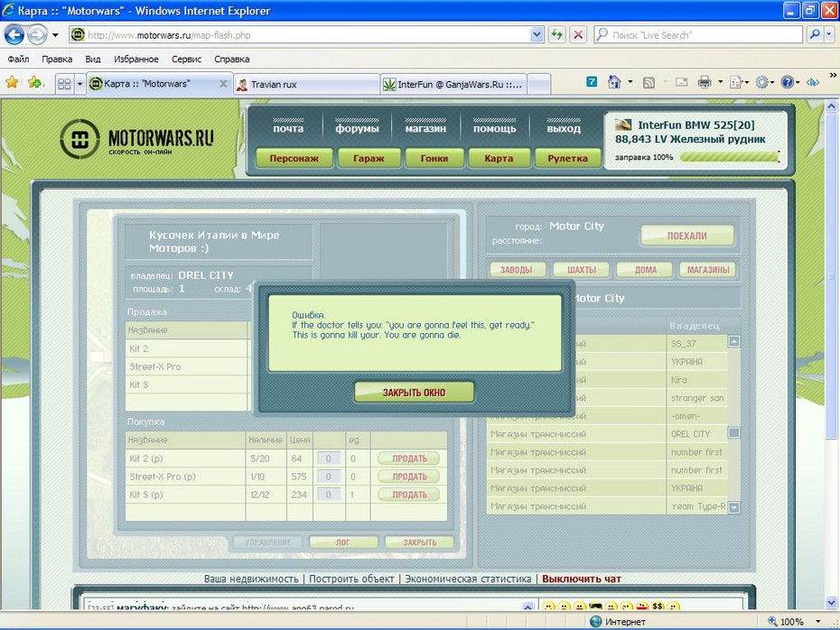
Task: Click the browser Forward arrow button
Action: coord(37,35)
